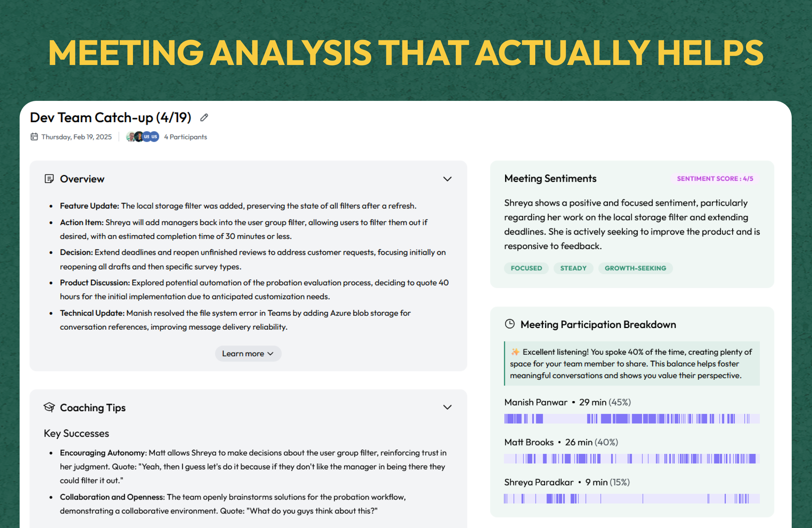Select the GROWTH-SEEKING sentiment tag

coord(635,268)
